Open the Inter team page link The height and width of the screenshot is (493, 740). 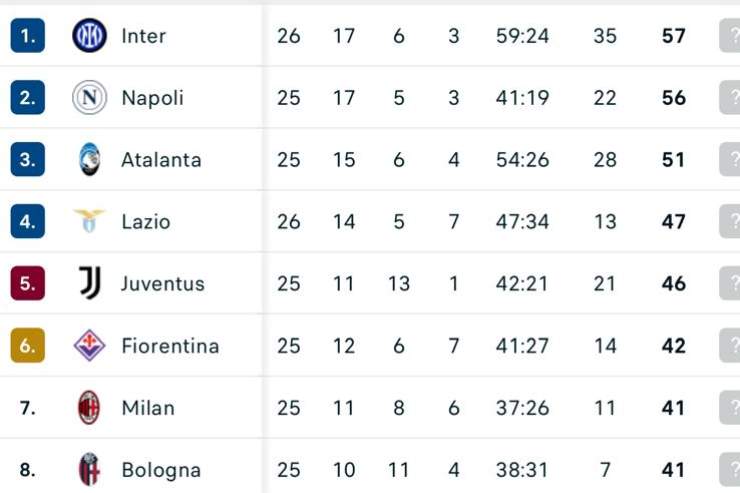(143, 36)
